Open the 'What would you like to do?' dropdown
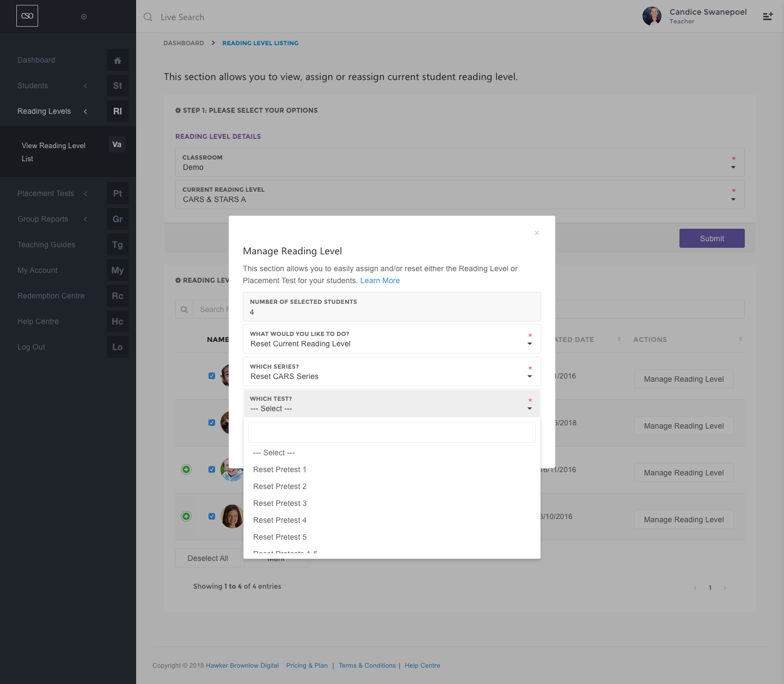This screenshot has height=684, width=784. click(x=391, y=339)
